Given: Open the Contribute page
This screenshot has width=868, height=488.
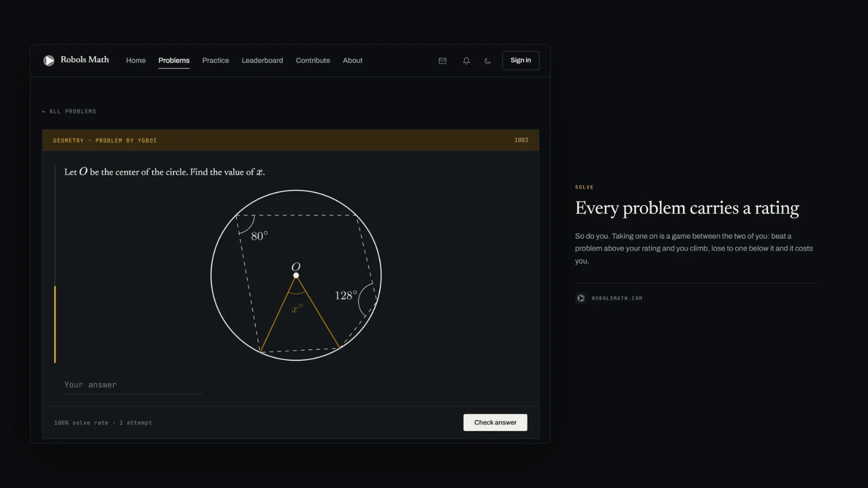Looking at the screenshot, I should [x=313, y=60].
